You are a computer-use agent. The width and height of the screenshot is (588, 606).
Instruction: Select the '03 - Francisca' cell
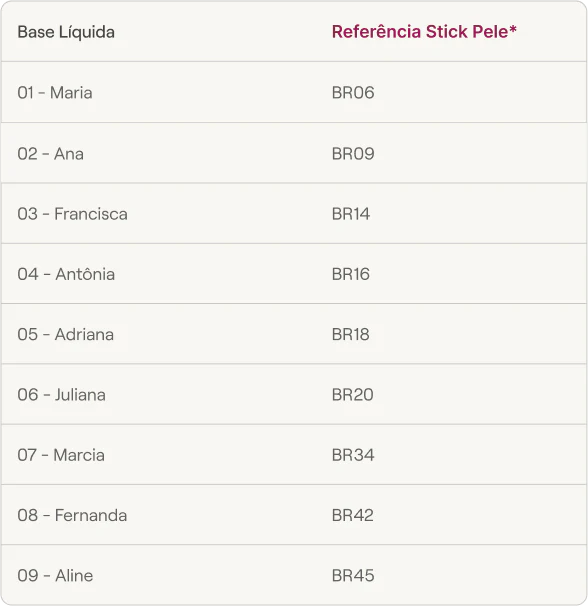pos(72,214)
